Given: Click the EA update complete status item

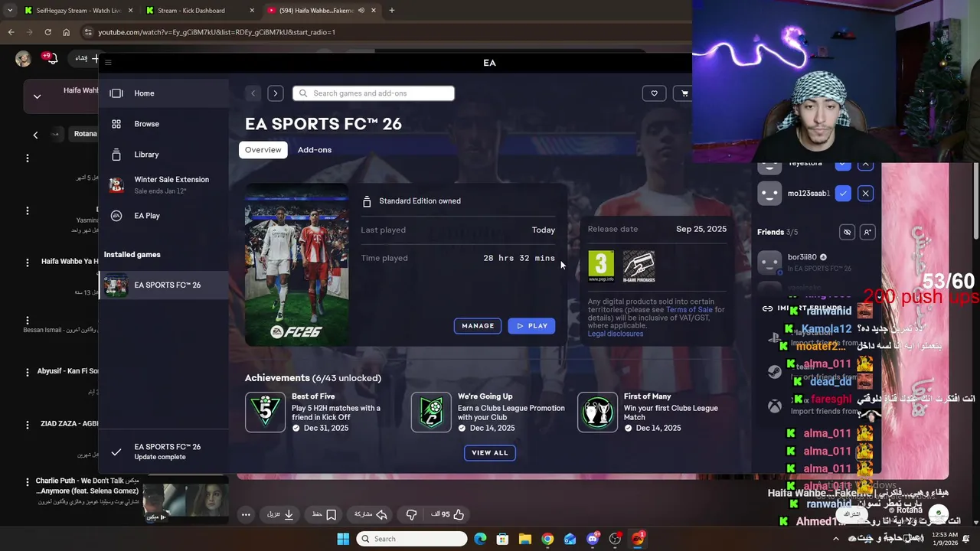Looking at the screenshot, I should pyautogui.click(x=165, y=452).
